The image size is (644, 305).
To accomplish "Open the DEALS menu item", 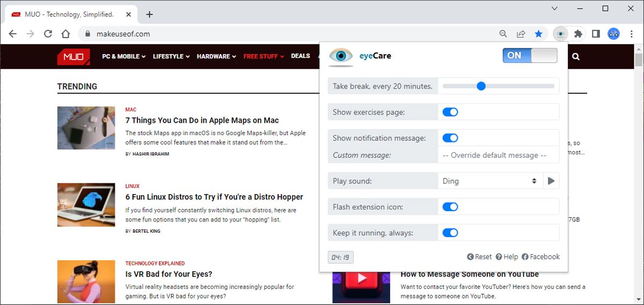I will click(301, 56).
